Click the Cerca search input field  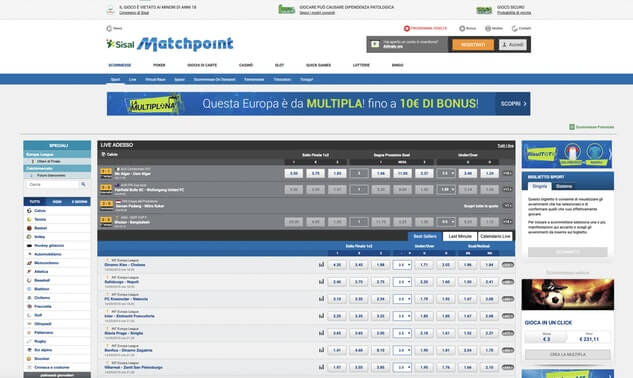pyautogui.click(x=53, y=184)
